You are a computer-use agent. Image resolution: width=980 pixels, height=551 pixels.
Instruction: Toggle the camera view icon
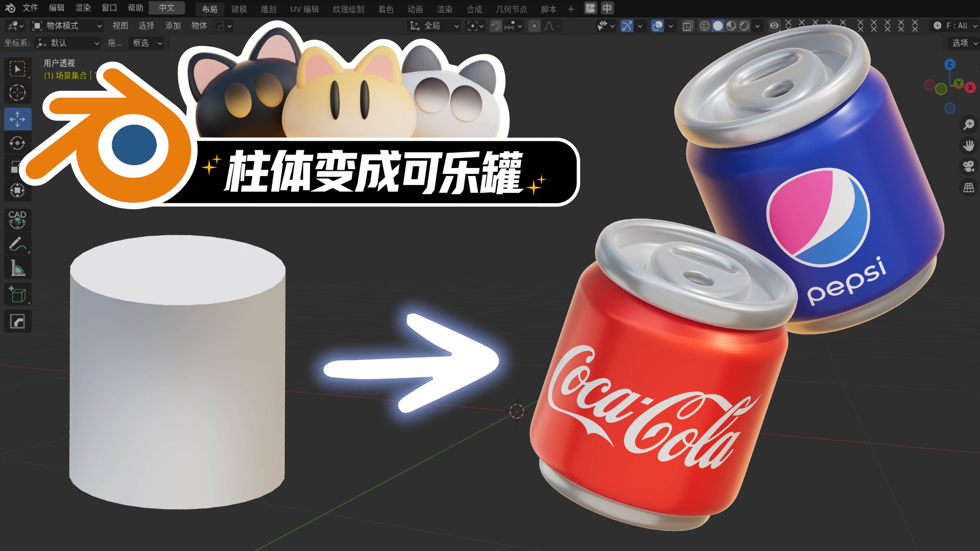pyautogui.click(x=969, y=166)
